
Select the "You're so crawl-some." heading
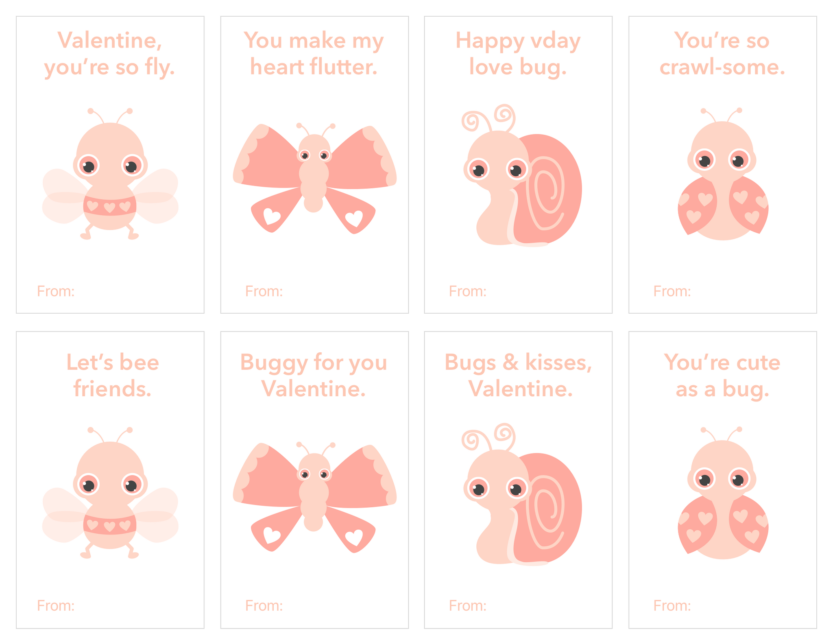(x=722, y=54)
